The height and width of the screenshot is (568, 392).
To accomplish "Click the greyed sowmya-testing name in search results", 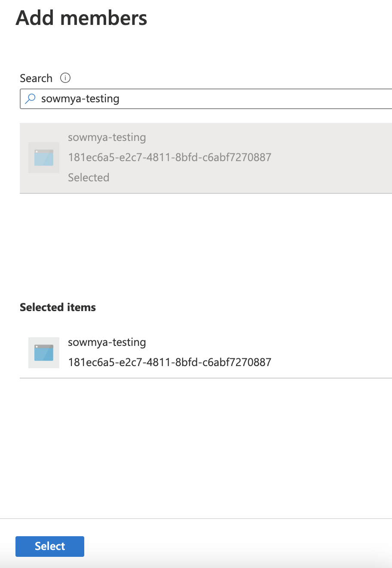I will coord(107,137).
